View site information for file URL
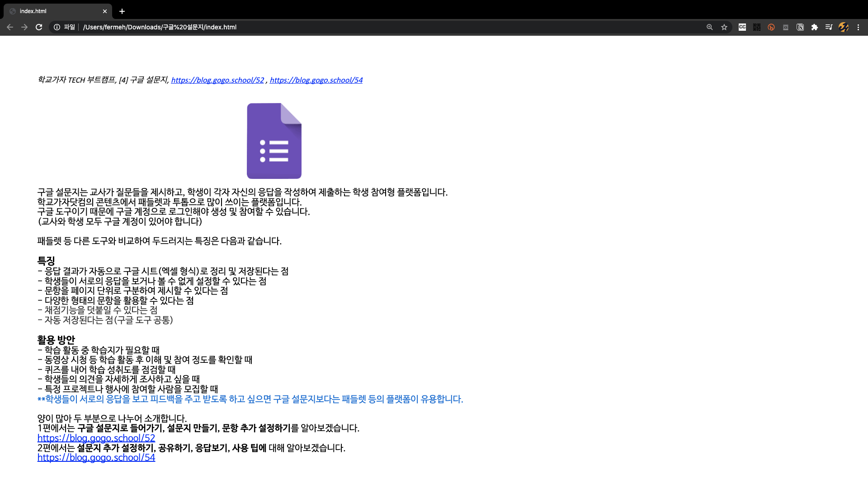Viewport: 868px width, 488px height. pos(57,27)
